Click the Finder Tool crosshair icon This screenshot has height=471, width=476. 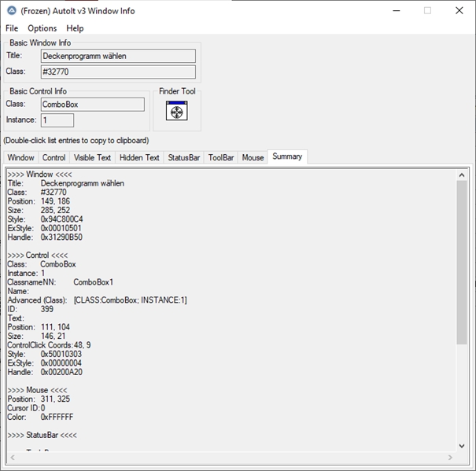177,111
